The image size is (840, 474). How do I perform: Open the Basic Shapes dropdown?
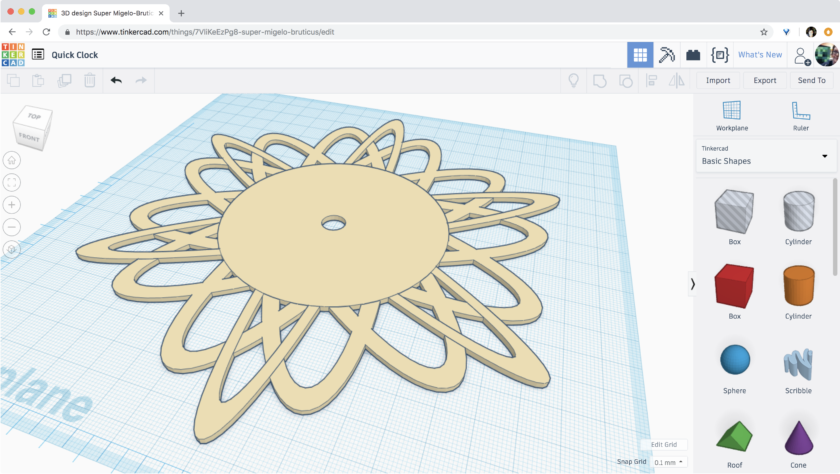766,155
